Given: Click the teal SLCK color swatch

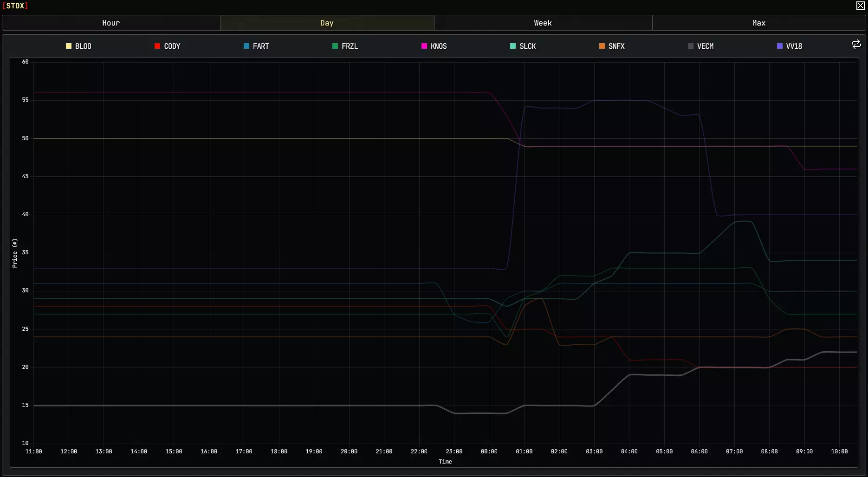Looking at the screenshot, I should [513, 46].
